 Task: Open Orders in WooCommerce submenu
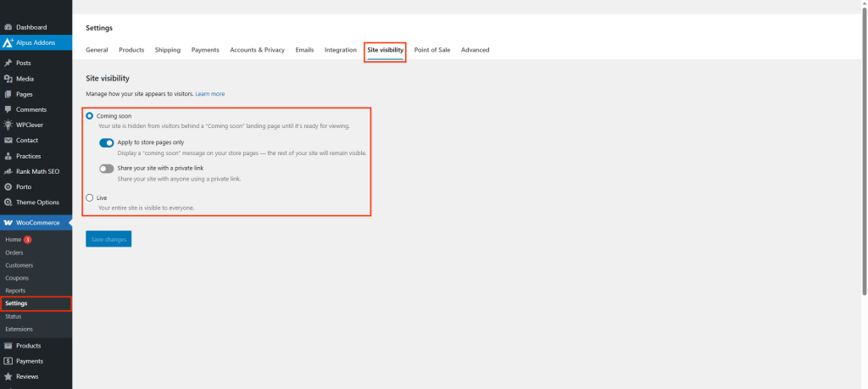pos(14,253)
